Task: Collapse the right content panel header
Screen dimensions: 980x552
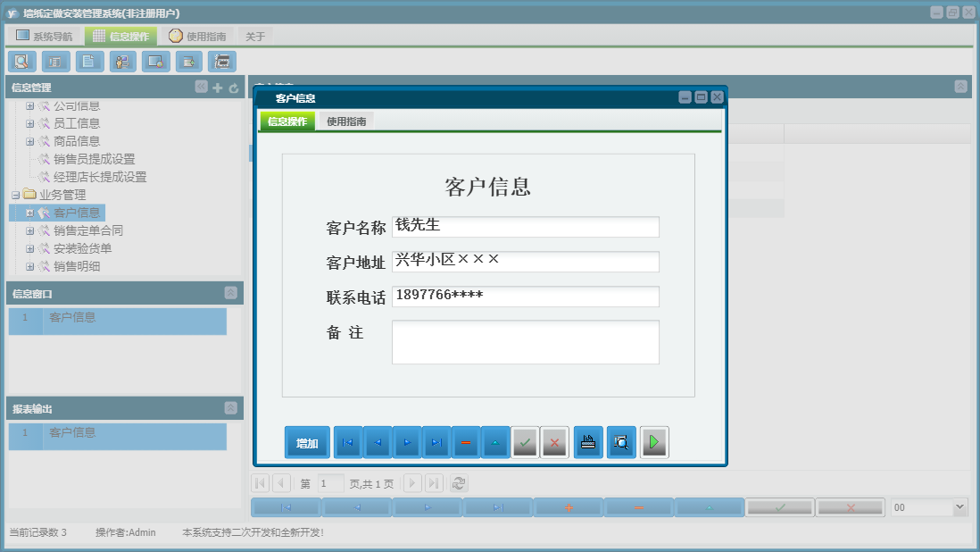Action: [960, 87]
